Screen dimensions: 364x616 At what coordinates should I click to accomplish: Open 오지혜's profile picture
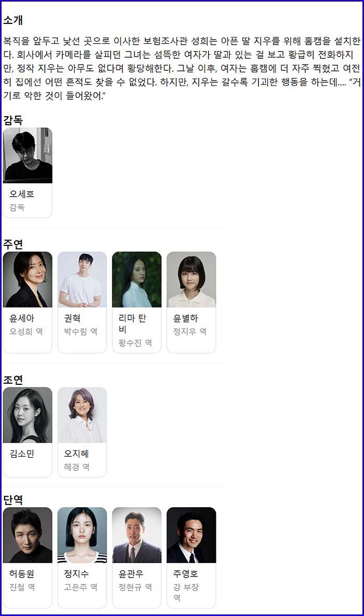82,415
